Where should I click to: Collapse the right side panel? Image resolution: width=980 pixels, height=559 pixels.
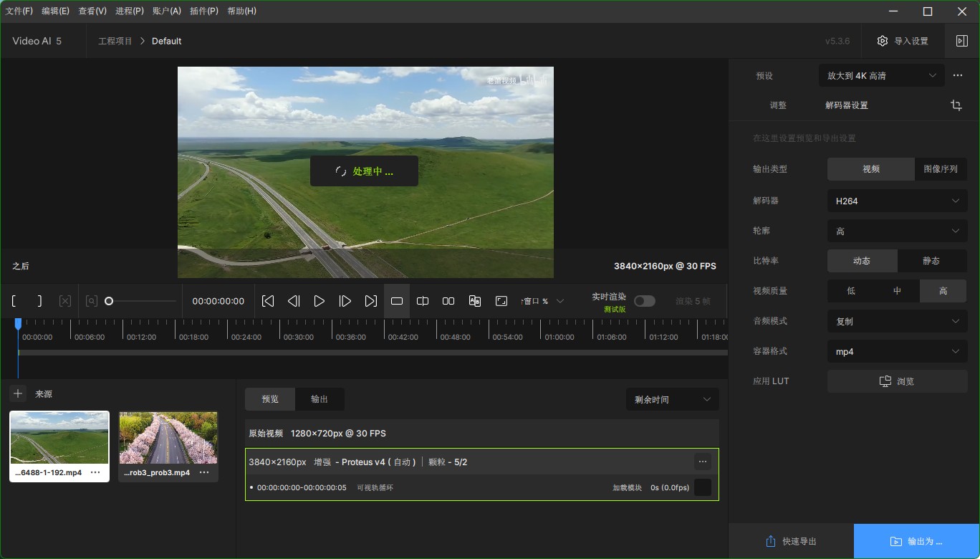coord(962,41)
